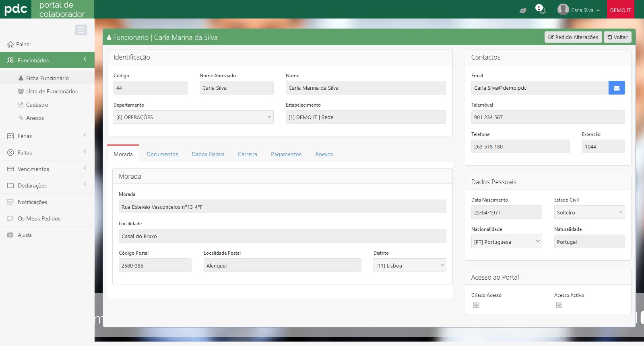Image resolution: width=644 pixels, height=346 pixels.
Task: Click the Painel home icon
Action: click(x=10, y=44)
